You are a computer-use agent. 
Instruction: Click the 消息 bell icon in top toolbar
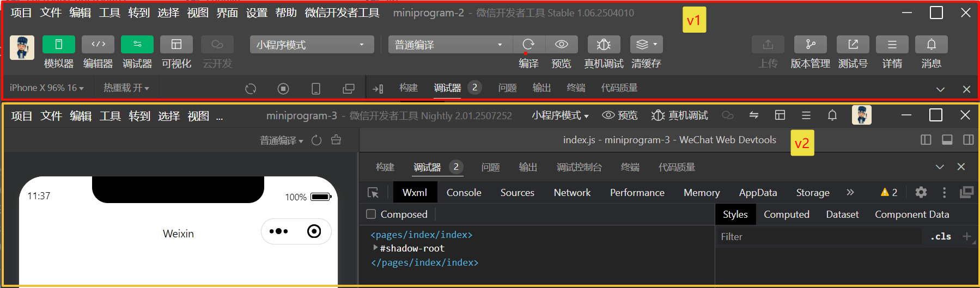coord(931,45)
